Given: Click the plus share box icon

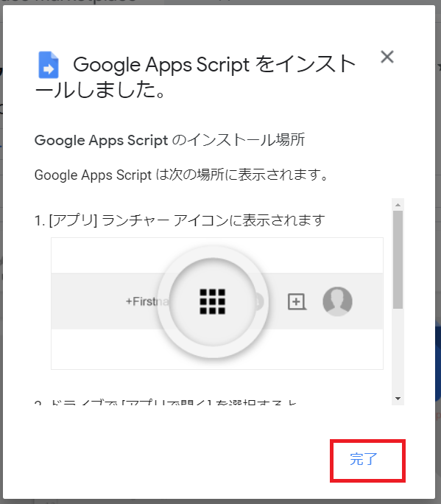Looking at the screenshot, I should [297, 301].
